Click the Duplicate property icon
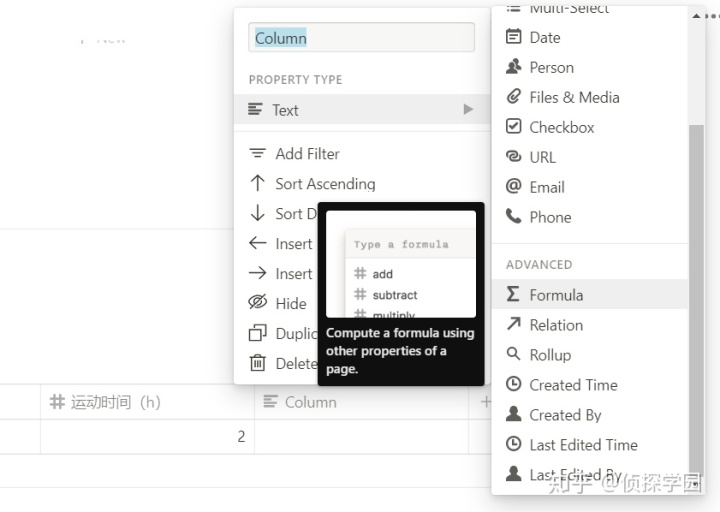This screenshot has width=720, height=512. 258,333
